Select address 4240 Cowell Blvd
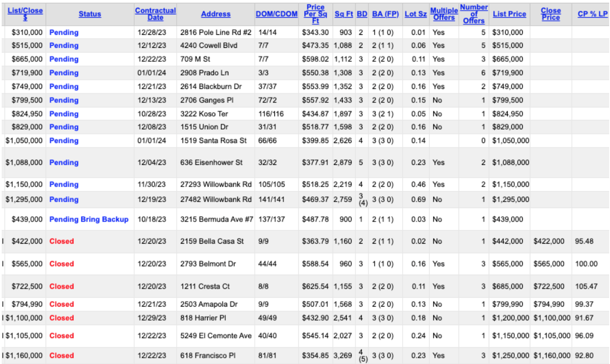610x364 pixels. [x=209, y=45]
